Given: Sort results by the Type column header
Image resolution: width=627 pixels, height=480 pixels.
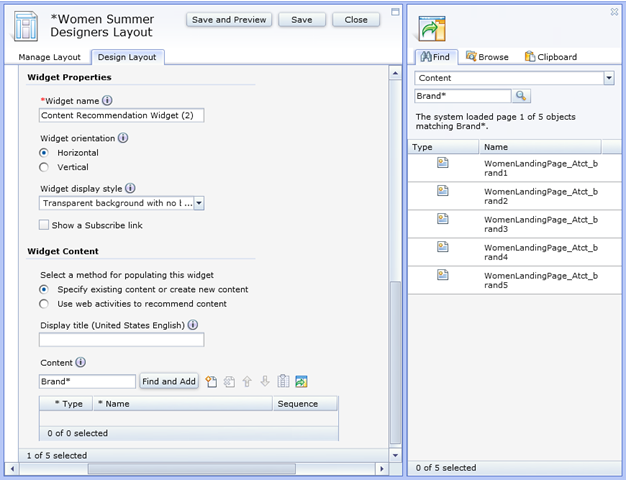Looking at the screenshot, I should pyautogui.click(x=443, y=147).
